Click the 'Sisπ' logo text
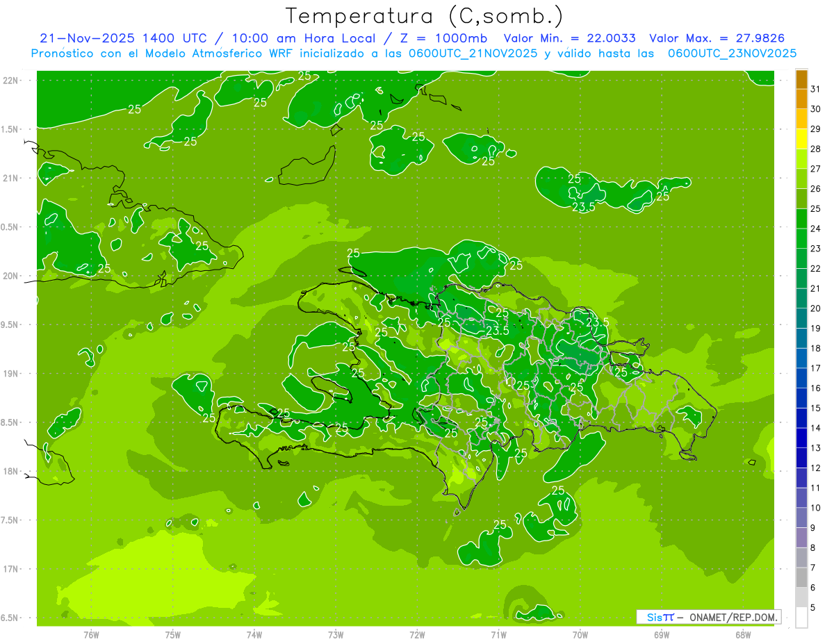The image size is (834, 644). pyautogui.click(x=660, y=617)
